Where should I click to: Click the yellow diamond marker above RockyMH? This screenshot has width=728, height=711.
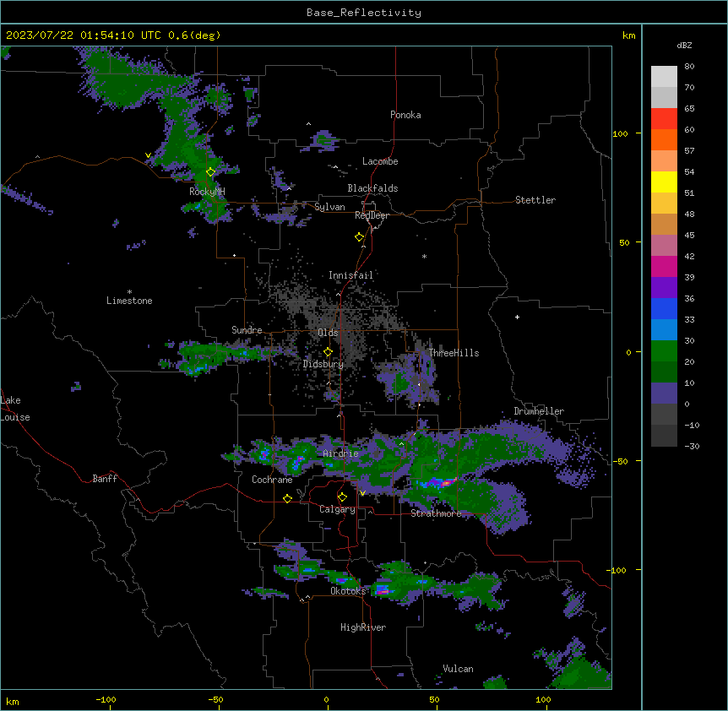[x=211, y=172]
